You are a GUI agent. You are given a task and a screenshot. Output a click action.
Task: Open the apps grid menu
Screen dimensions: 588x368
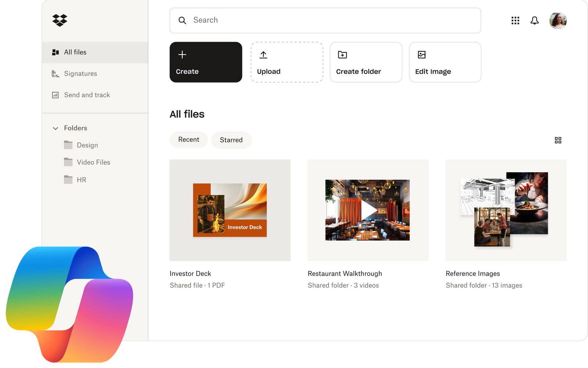pos(515,21)
